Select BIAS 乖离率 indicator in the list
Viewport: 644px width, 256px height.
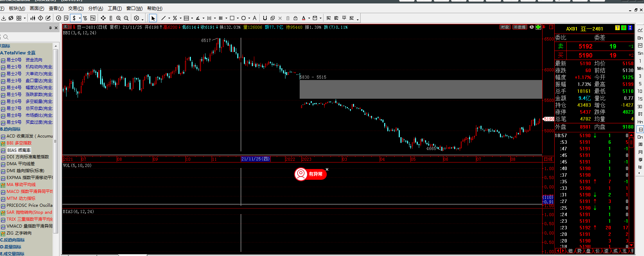click(19, 150)
